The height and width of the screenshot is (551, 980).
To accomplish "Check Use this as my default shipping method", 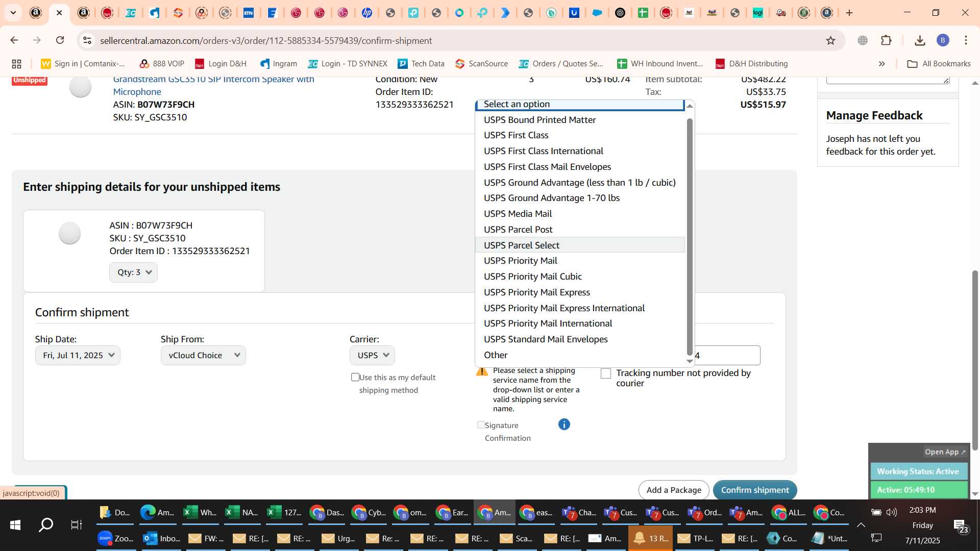I will [355, 377].
